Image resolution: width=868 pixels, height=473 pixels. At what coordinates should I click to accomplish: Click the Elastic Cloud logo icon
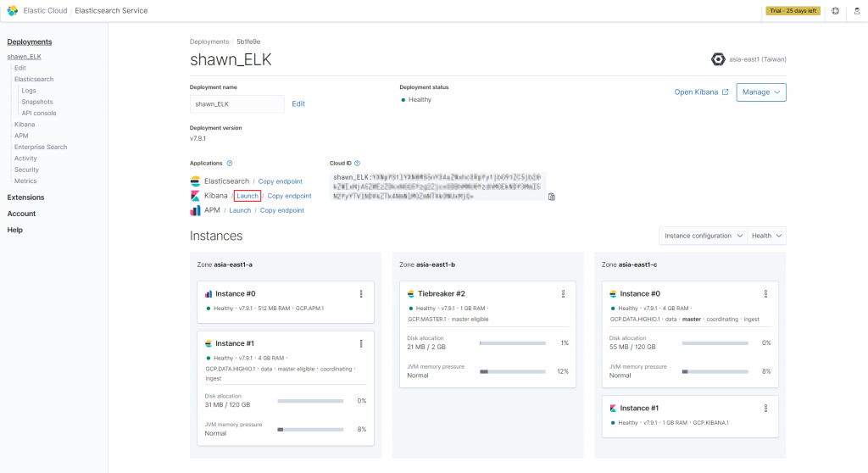point(12,10)
